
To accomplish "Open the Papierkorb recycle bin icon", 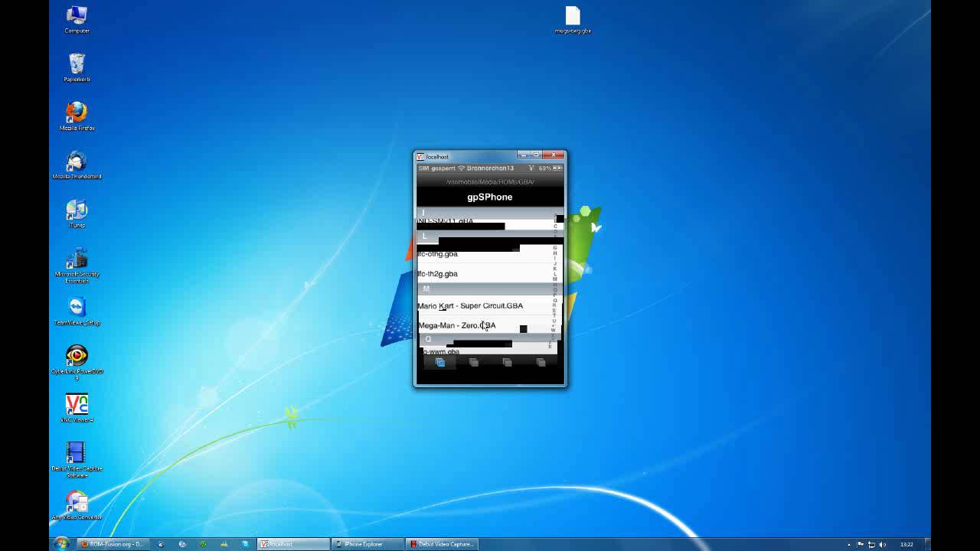I will click(77, 67).
